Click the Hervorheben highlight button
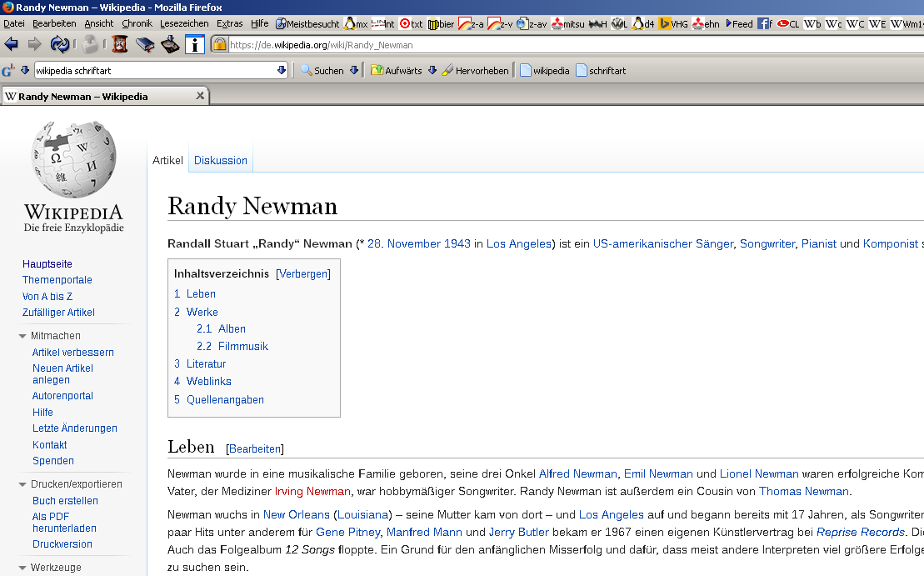Viewport: 924px width, 576px height. point(475,71)
